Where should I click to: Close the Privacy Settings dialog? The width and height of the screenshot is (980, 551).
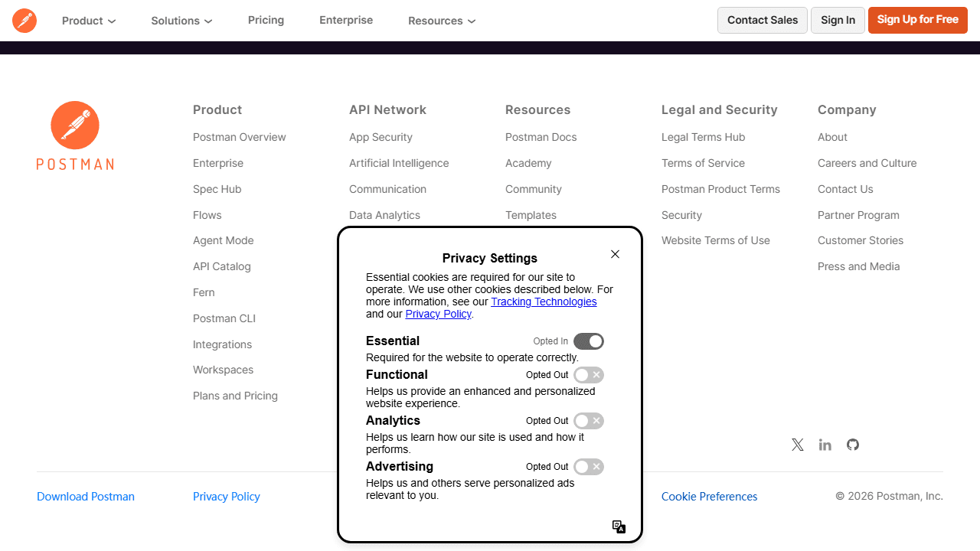[x=615, y=254]
